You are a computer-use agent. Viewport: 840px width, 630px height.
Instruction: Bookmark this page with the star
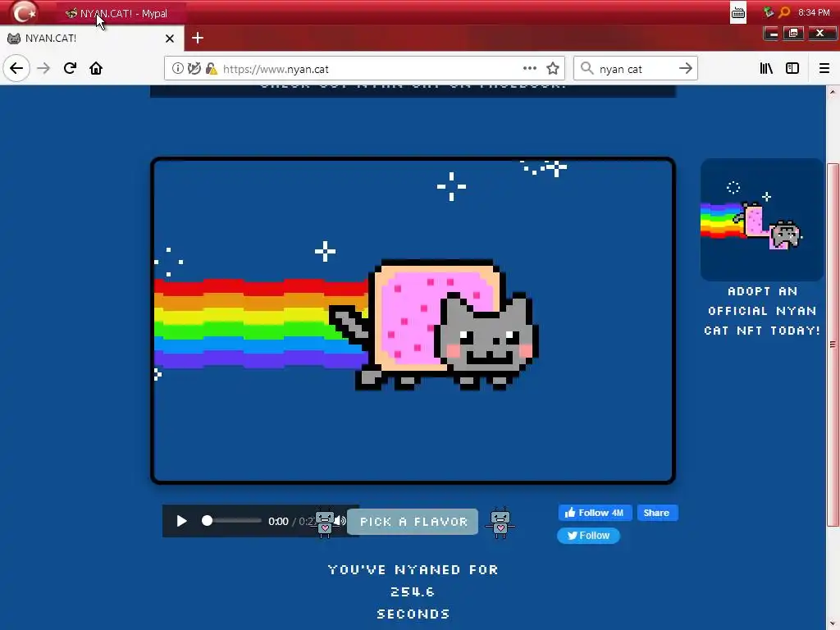tap(553, 69)
